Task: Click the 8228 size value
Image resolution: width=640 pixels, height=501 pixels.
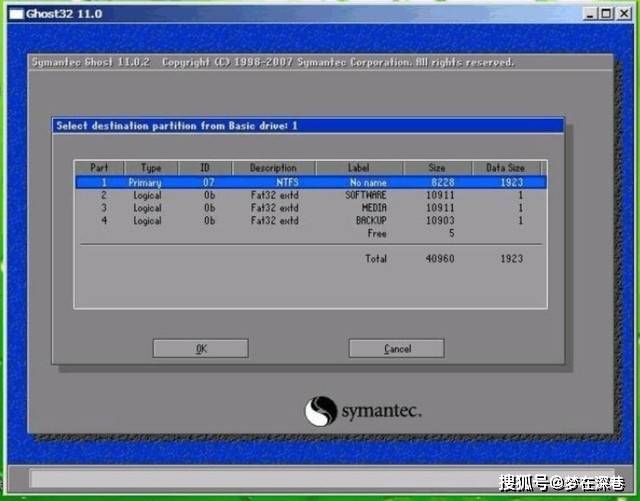Action: (x=442, y=182)
